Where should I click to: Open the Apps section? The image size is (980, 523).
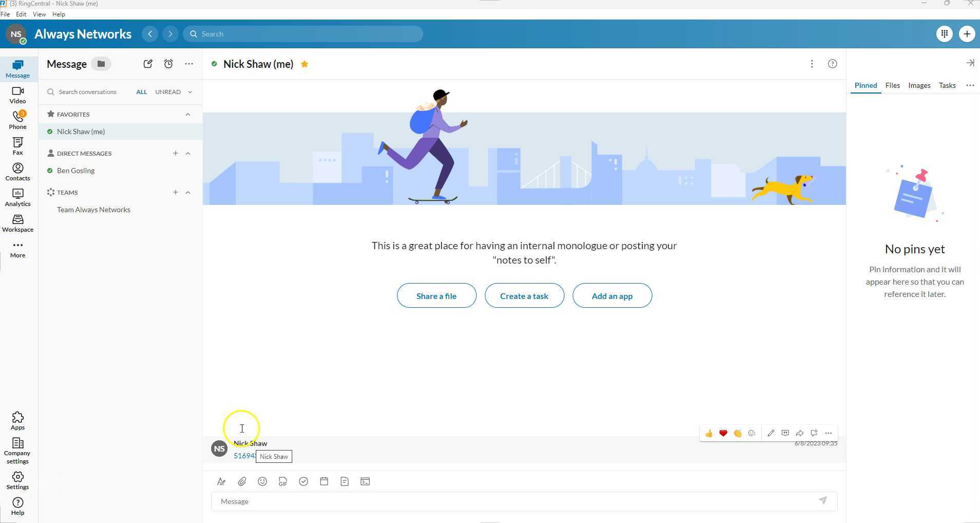pyautogui.click(x=17, y=421)
